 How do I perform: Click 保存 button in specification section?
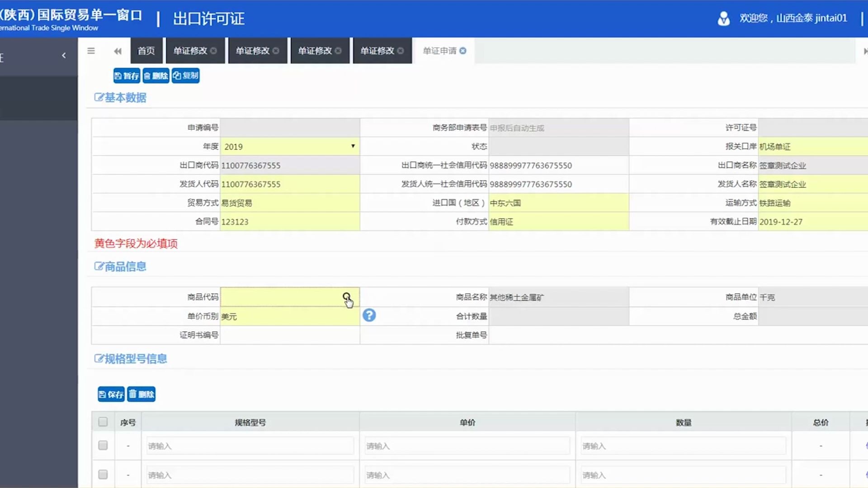tap(111, 394)
